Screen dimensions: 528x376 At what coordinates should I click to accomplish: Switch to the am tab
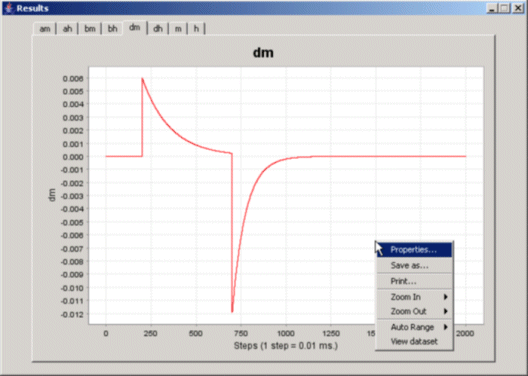[45, 29]
